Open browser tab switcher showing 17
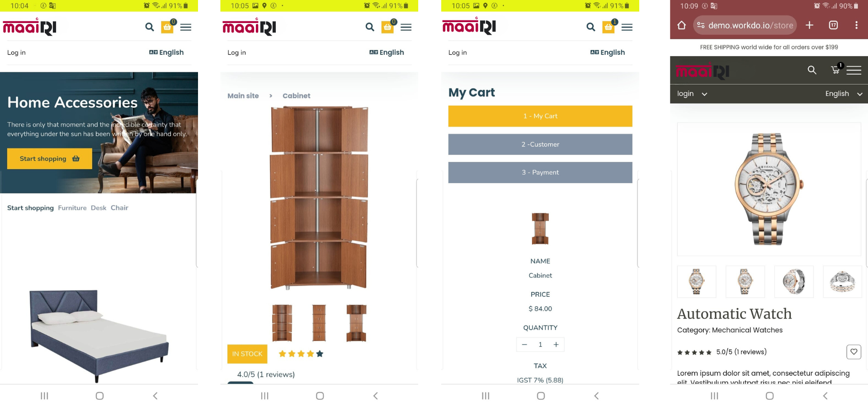 tap(833, 25)
